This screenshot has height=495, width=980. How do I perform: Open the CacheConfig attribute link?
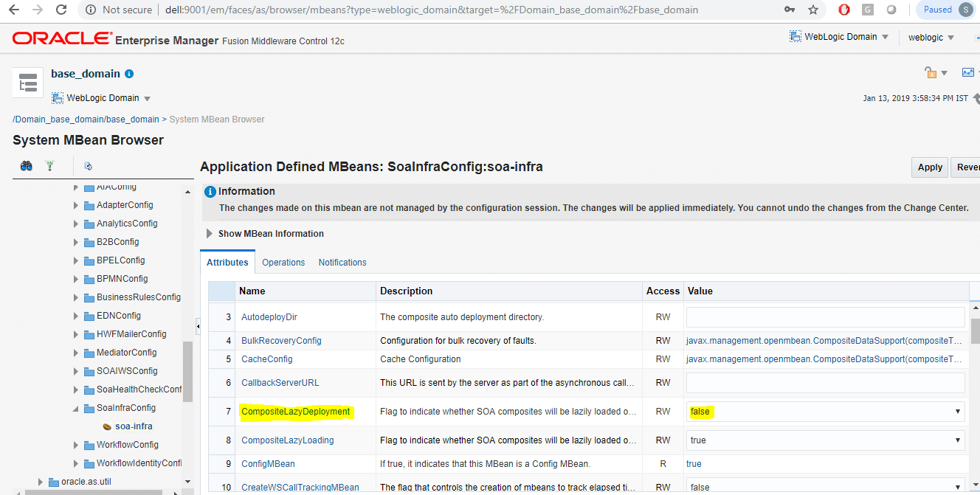[267, 359]
